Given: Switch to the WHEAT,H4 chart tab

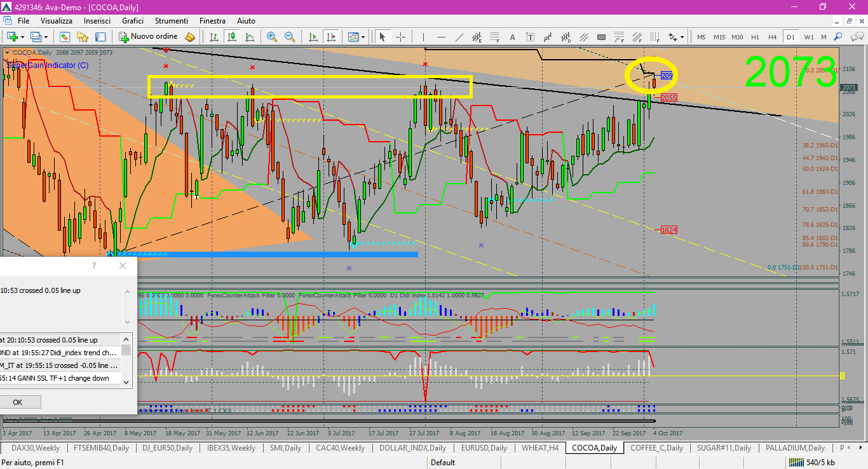Looking at the screenshot, I should click(x=540, y=448).
